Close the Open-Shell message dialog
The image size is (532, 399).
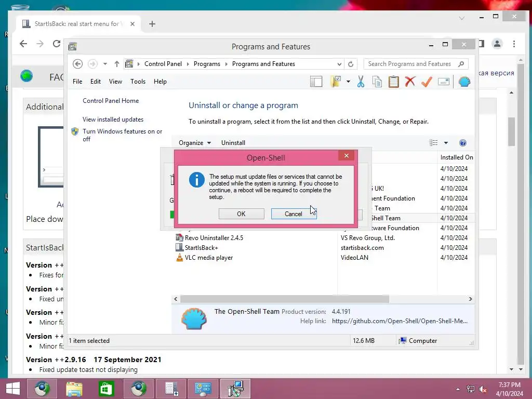[x=347, y=155]
